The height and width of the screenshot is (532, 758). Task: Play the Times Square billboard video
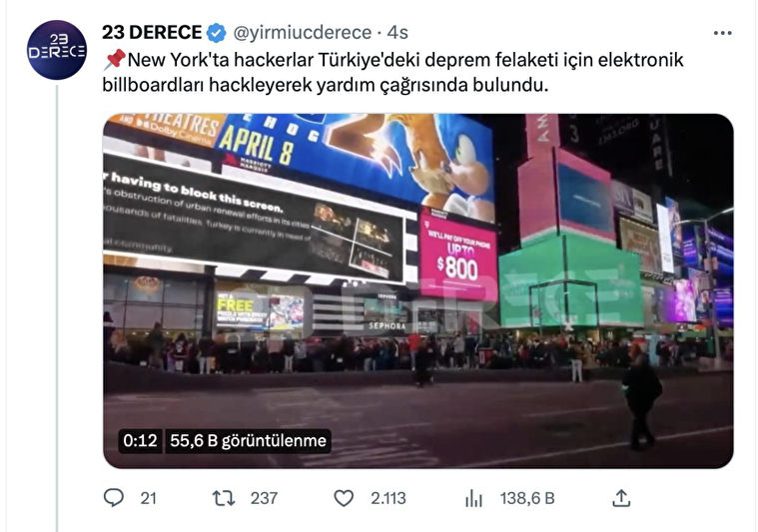[418, 290]
